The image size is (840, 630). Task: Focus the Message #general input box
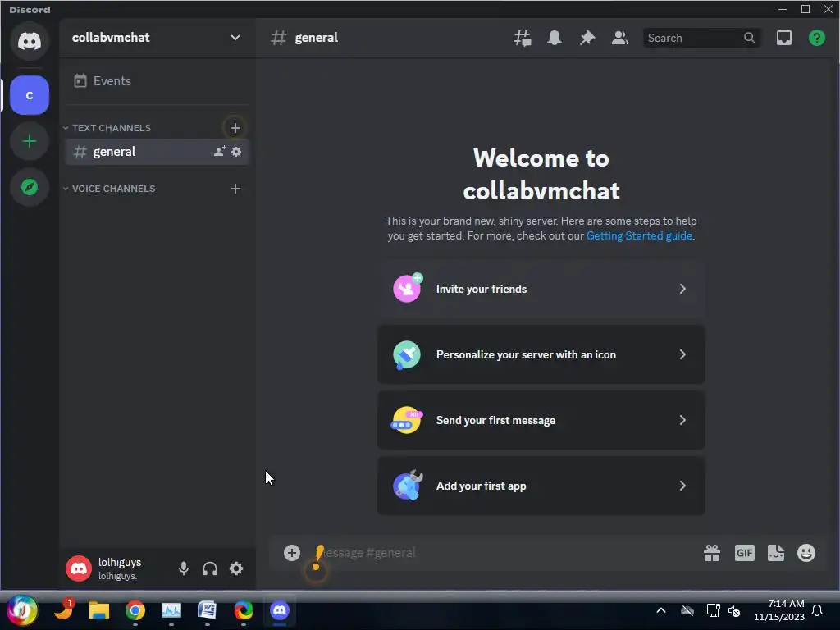click(504, 553)
